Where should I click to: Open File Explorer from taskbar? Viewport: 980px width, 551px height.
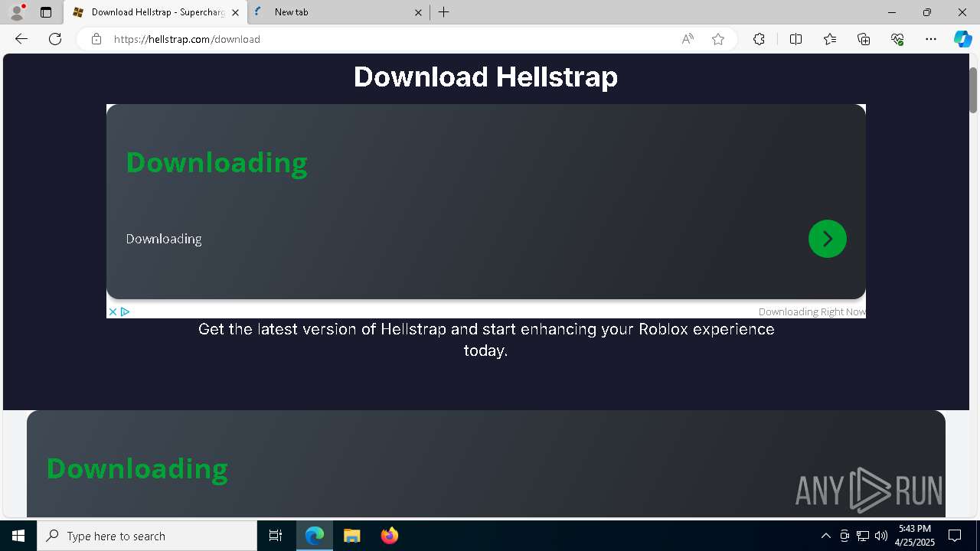click(x=351, y=536)
